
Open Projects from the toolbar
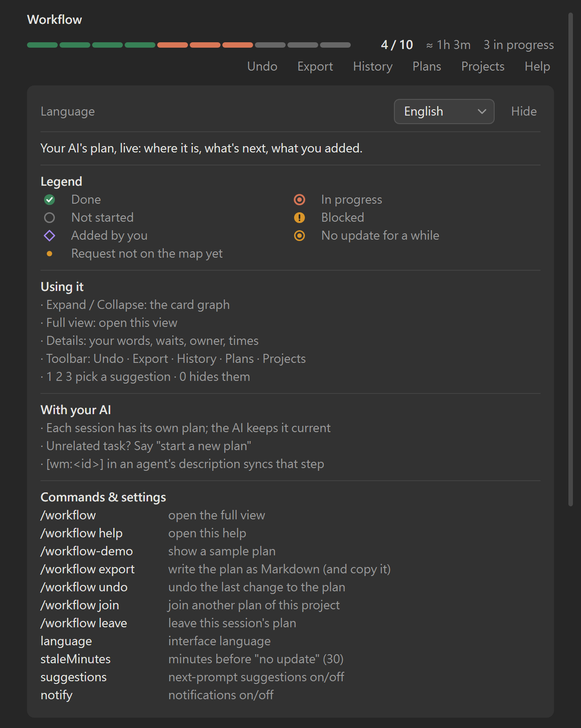(x=483, y=67)
